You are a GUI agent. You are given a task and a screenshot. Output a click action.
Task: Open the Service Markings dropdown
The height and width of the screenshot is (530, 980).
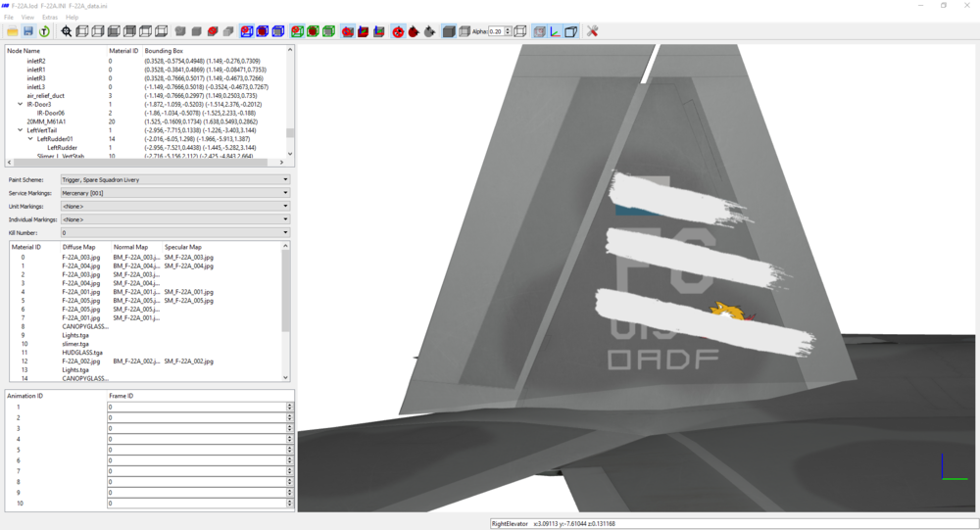point(175,193)
